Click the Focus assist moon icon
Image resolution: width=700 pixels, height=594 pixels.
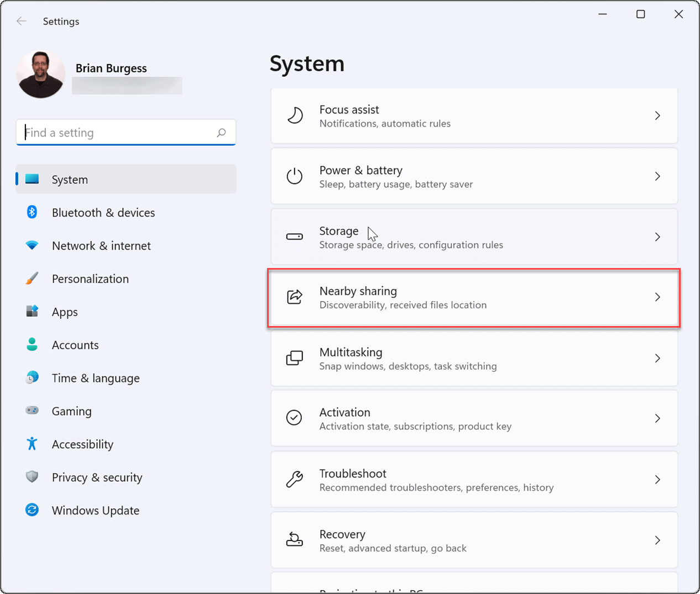click(x=295, y=115)
